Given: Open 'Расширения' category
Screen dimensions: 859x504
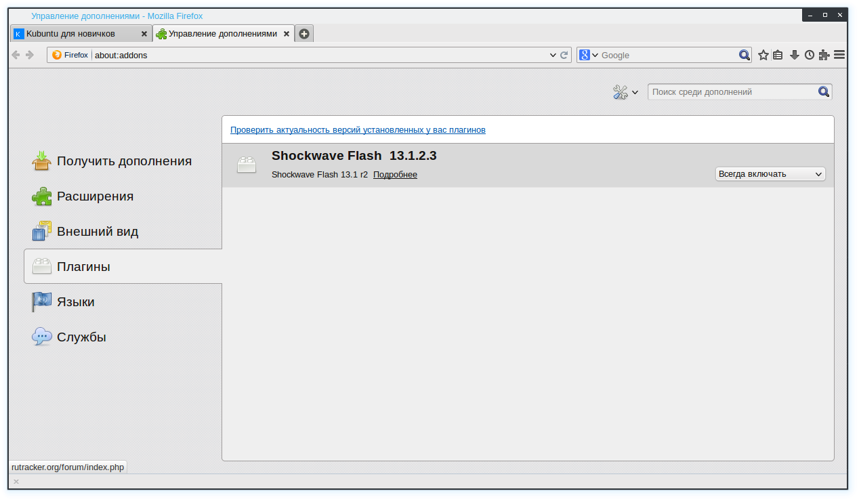Looking at the screenshot, I should (x=122, y=196).
